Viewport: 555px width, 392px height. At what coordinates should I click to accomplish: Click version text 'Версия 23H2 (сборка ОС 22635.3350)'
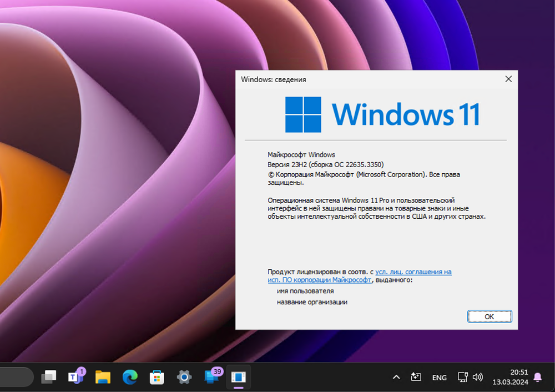click(x=326, y=165)
